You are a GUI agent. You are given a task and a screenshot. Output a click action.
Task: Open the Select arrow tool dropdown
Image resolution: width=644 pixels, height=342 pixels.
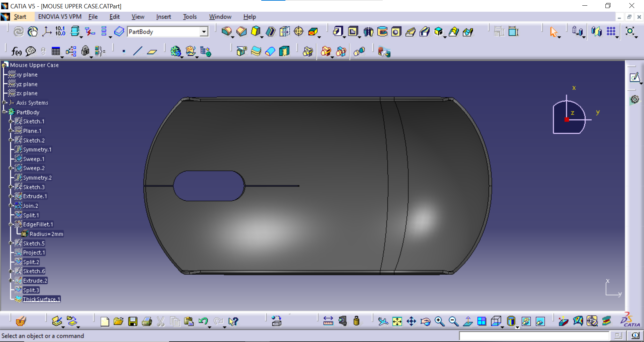click(559, 37)
